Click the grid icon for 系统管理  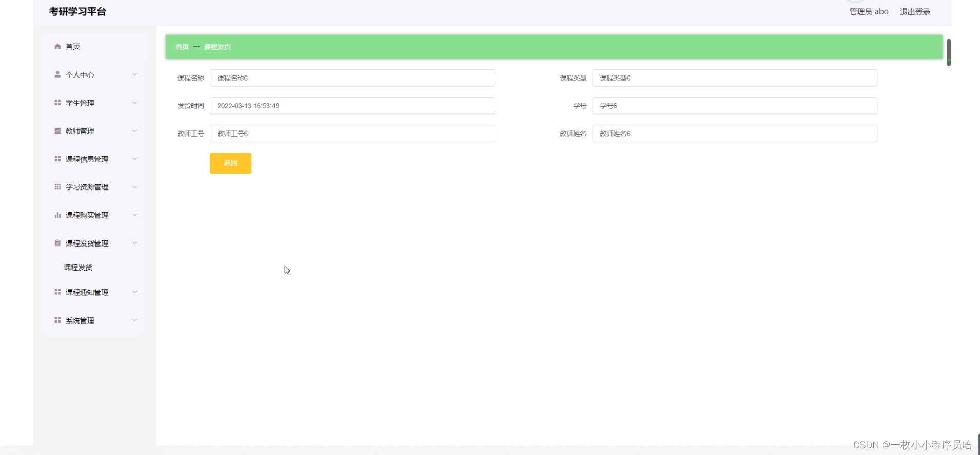(x=57, y=320)
